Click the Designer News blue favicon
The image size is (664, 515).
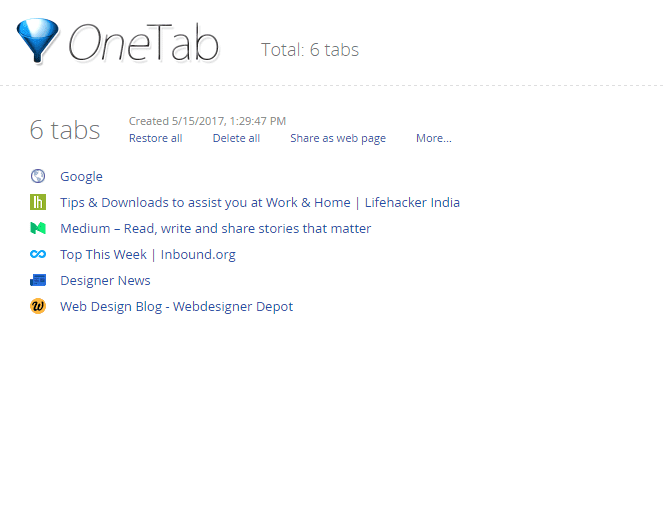(38, 280)
